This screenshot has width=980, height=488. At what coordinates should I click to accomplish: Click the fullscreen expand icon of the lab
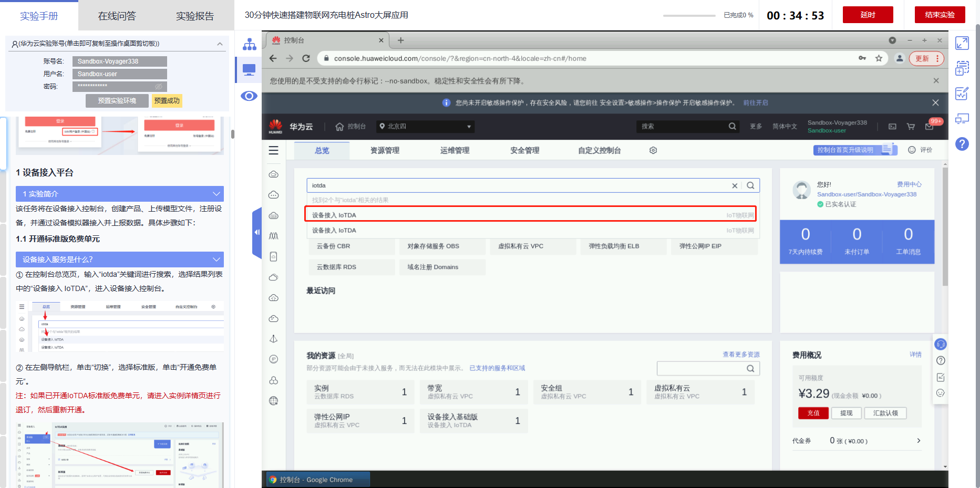pos(962,43)
